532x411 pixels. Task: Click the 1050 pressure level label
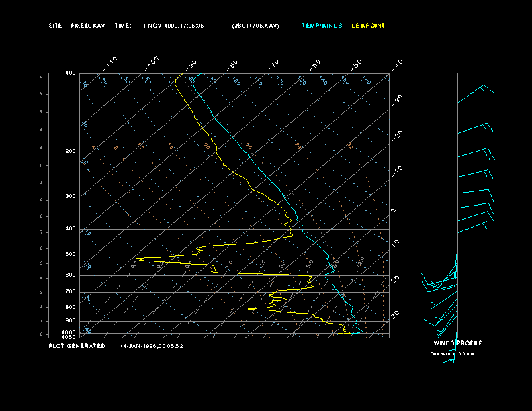(69, 337)
